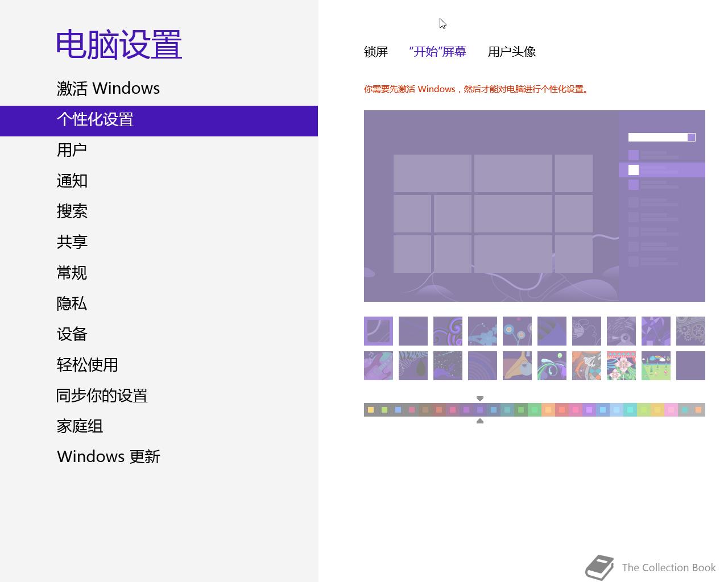This screenshot has width=728, height=582.
Task: Select the light green on gray swatch
Action: (384, 410)
